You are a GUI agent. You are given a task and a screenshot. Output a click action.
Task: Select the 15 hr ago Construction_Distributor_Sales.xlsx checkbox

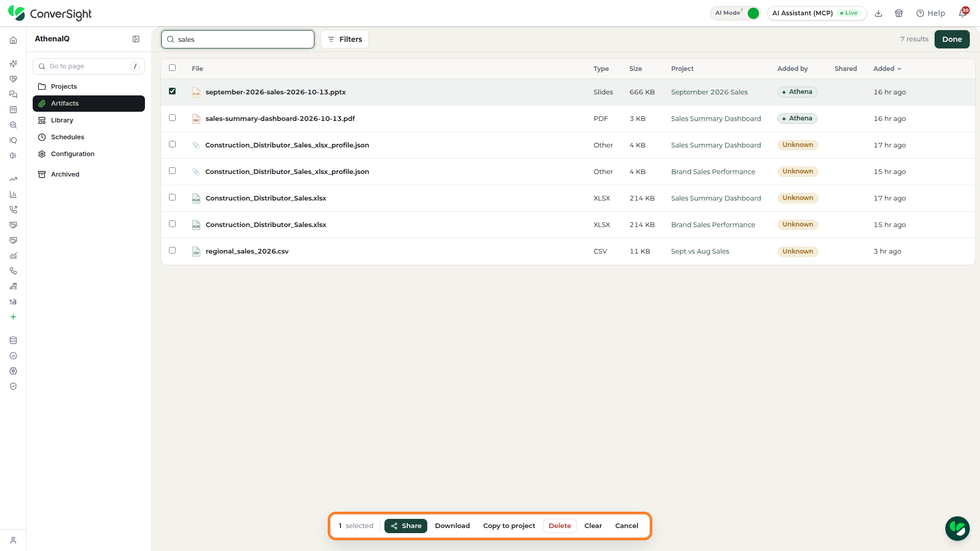pos(172,224)
